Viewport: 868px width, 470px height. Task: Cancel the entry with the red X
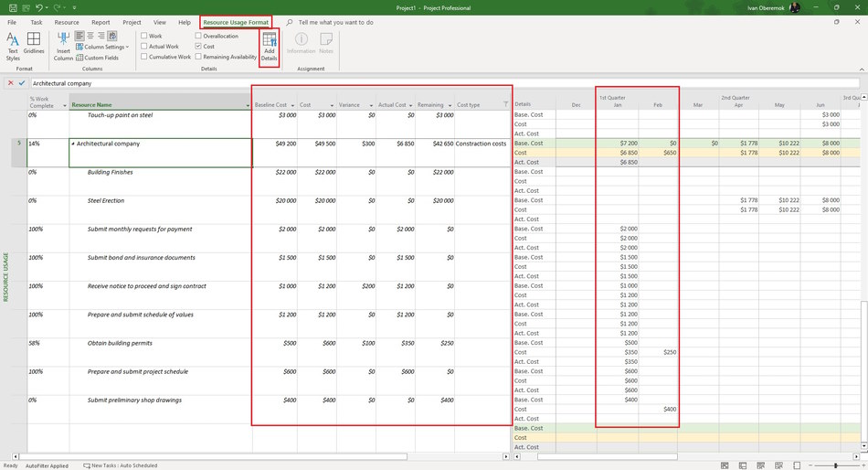(11, 82)
